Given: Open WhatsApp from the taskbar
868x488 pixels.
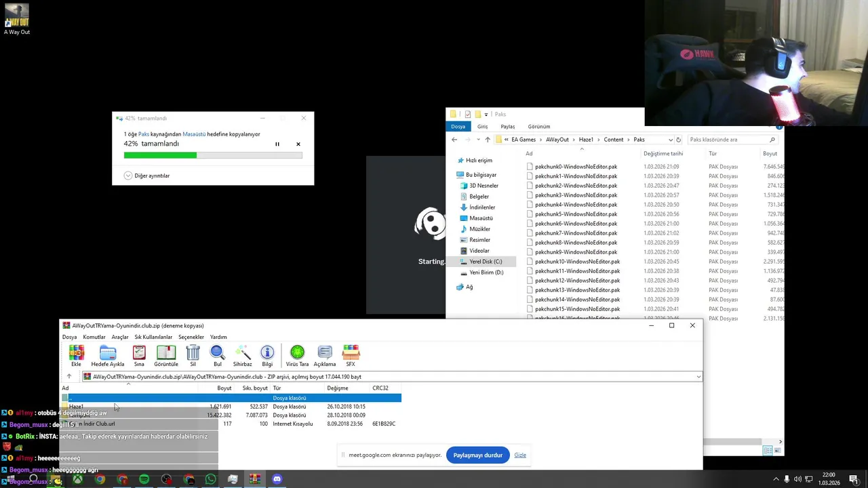Looking at the screenshot, I should (210, 479).
